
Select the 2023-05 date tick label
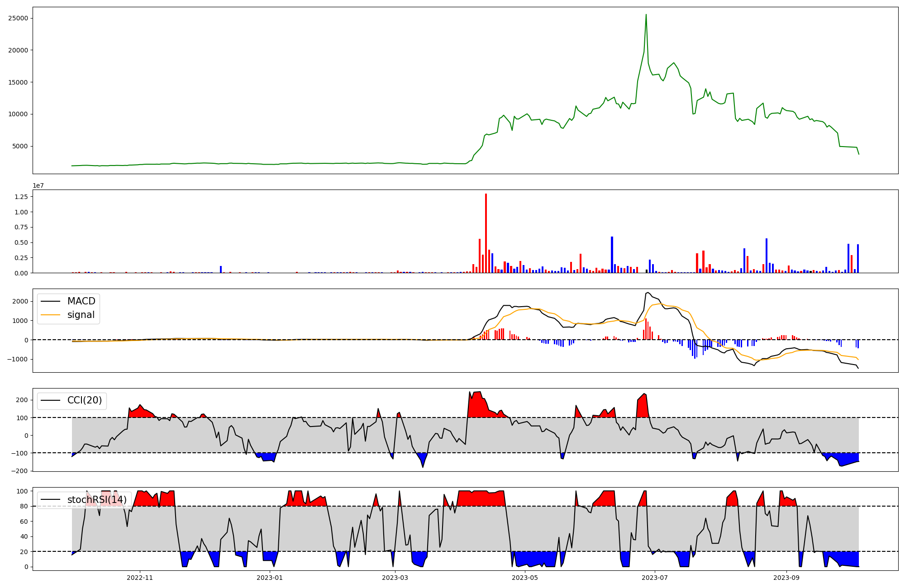pos(525,578)
